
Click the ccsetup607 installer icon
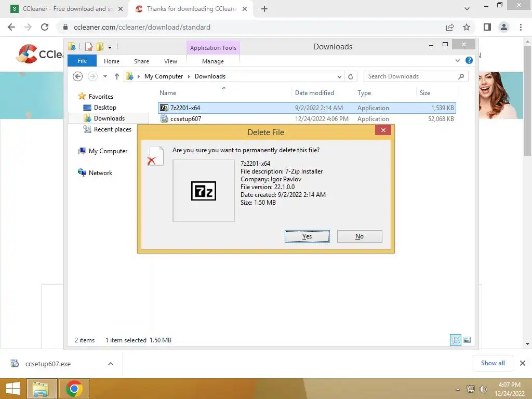coord(164,119)
